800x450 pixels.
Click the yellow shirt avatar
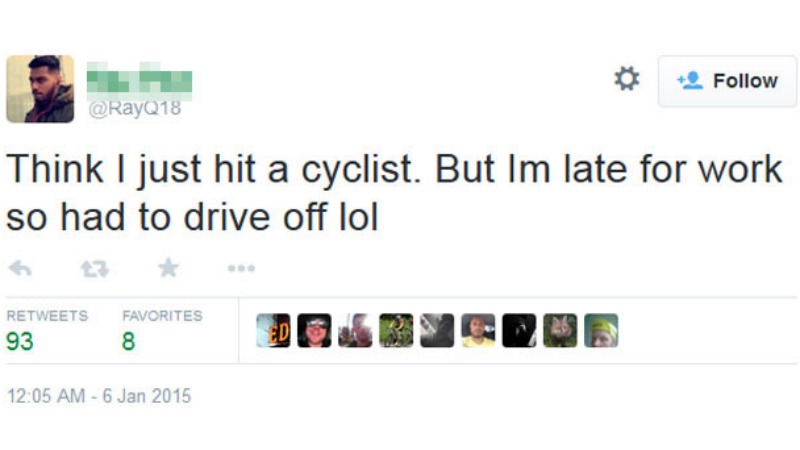point(478,331)
